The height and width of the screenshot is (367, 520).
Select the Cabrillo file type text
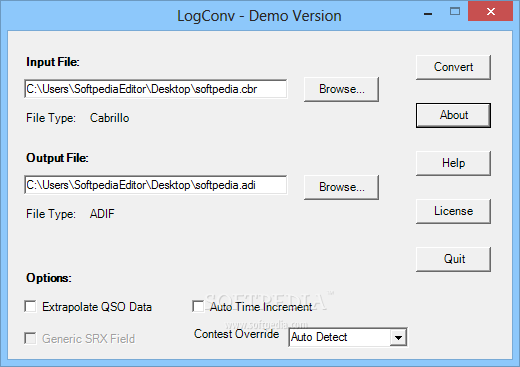[109, 118]
